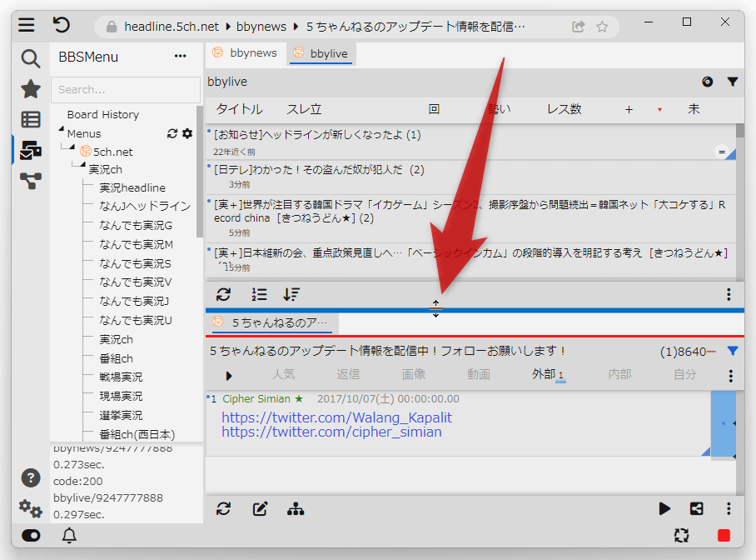Click the reload arrow beside the address bar
This screenshot has height=560, width=756.
[62, 25]
